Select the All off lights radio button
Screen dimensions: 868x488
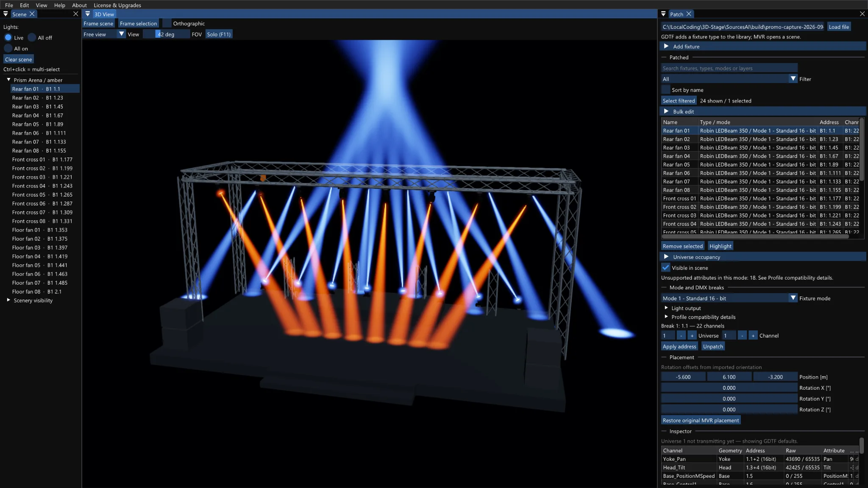32,38
